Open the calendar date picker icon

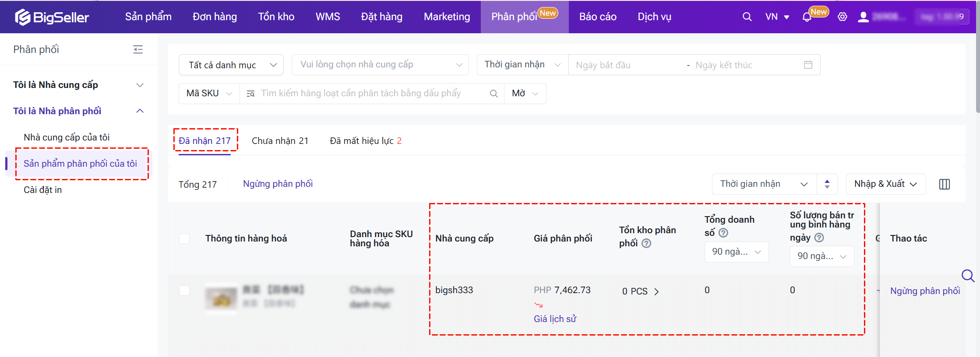(x=808, y=65)
